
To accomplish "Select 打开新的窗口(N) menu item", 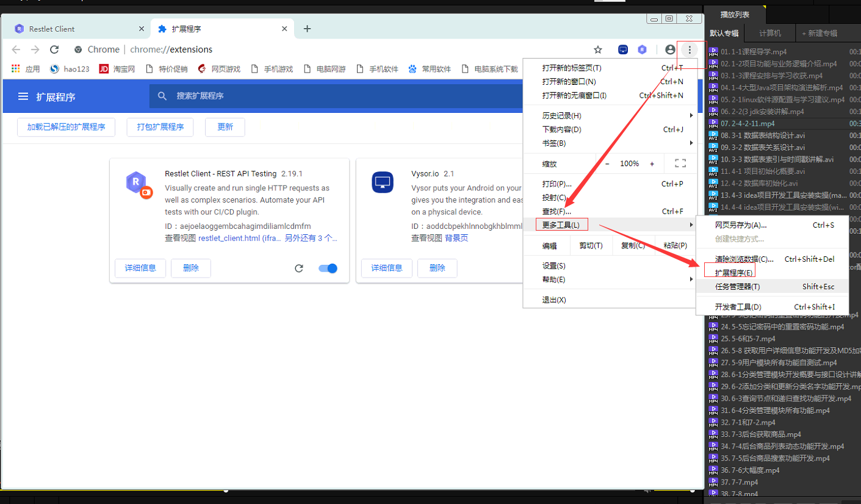I will [610, 82].
